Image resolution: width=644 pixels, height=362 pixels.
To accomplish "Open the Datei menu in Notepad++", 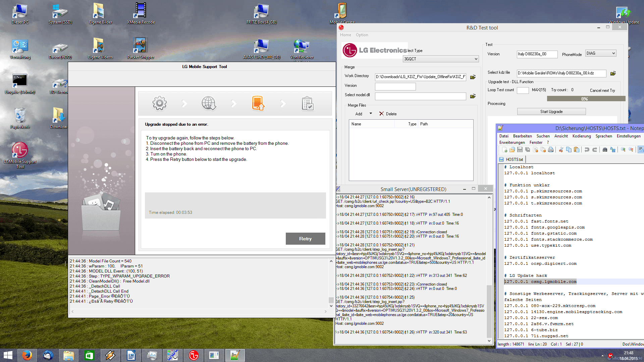I will (504, 136).
